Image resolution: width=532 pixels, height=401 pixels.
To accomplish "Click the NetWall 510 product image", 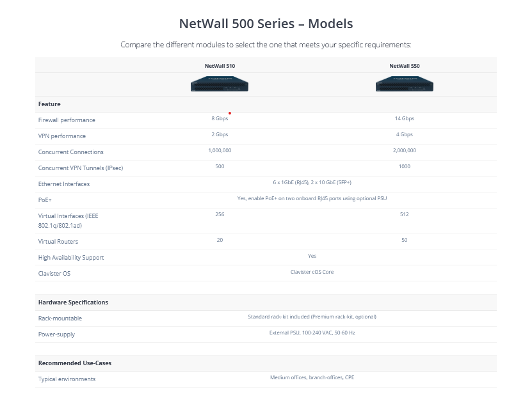I will (220, 84).
